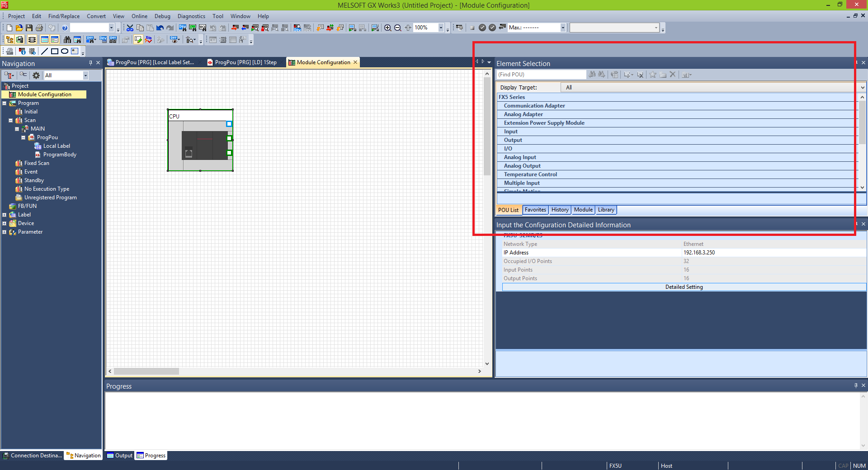Screen dimensions: 868x470
Task: Open Navigation options with the gear icon
Action: click(x=36, y=75)
